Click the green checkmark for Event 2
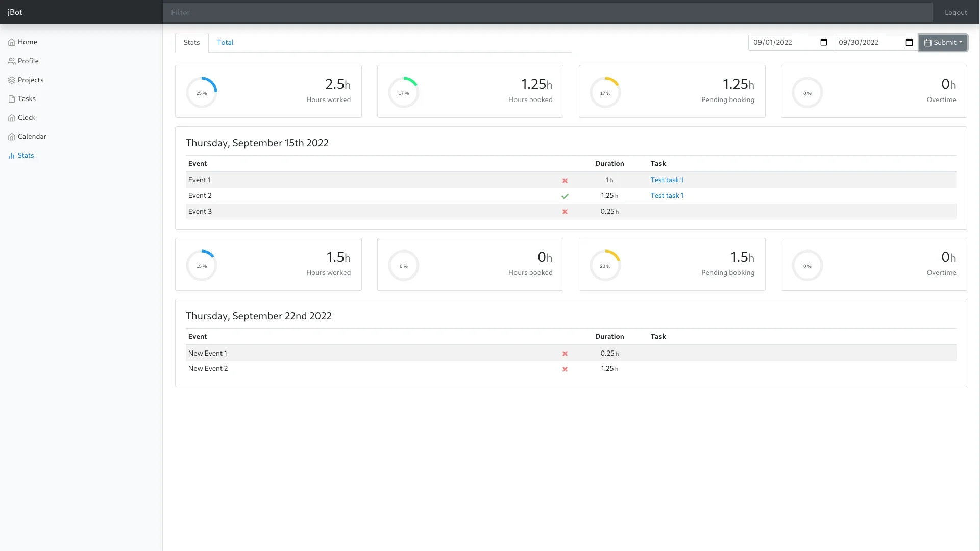 (565, 196)
